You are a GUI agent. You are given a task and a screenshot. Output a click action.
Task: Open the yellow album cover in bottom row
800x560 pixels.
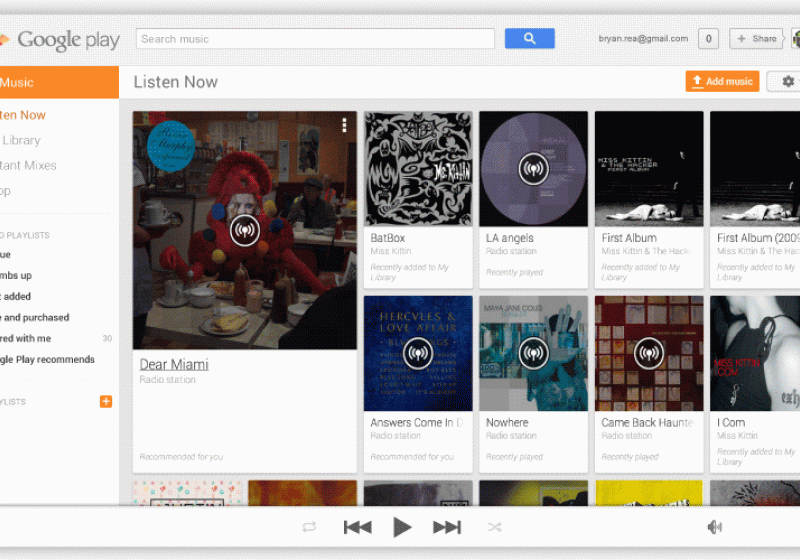coord(649,493)
